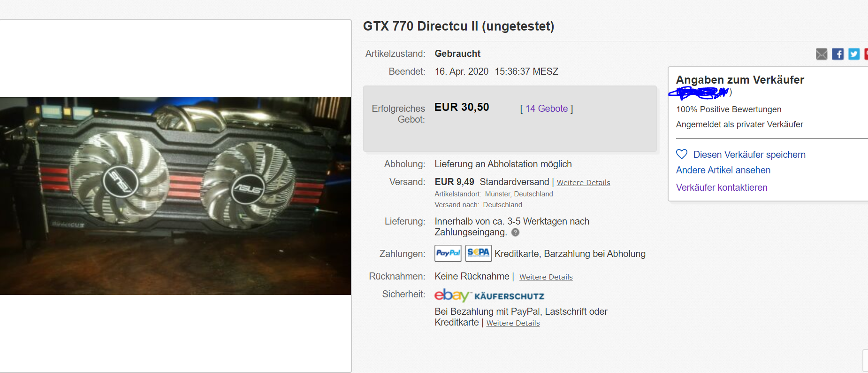
Task: Open the GTX 770 graphics card photo
Action: click(175, 196)
